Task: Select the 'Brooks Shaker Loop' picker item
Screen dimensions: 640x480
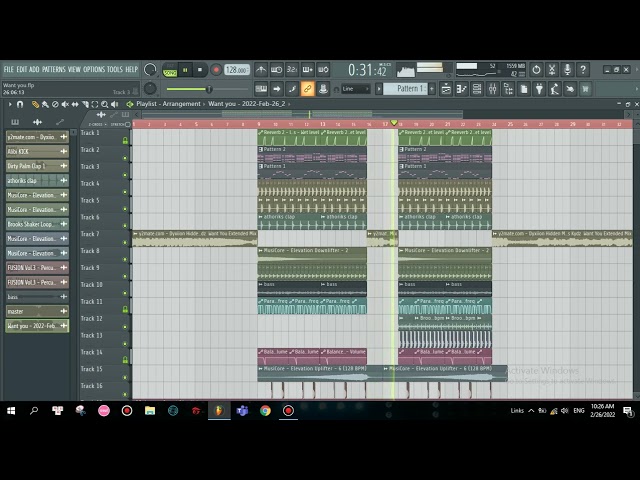Action: point(37,224)
